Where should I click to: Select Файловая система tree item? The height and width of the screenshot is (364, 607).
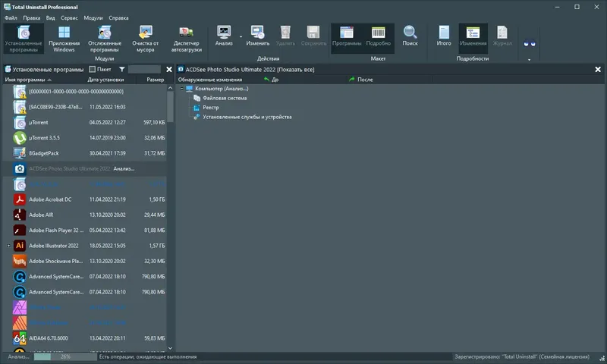tap(225, 99)
